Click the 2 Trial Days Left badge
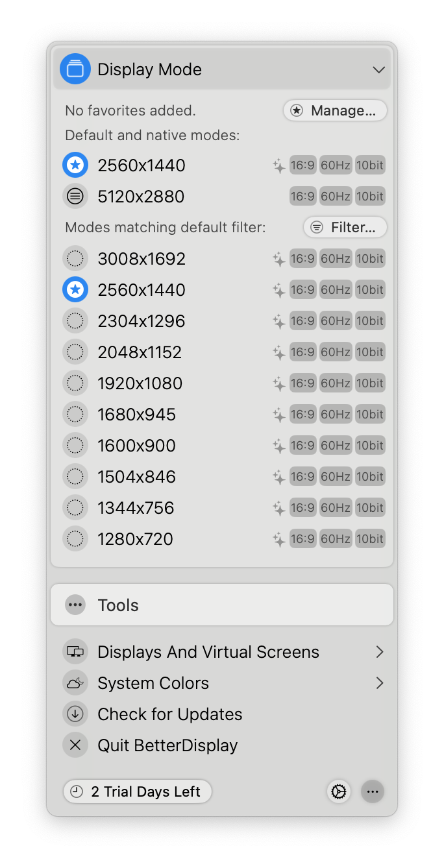This screenshot has width=444, height=868. 138,791
